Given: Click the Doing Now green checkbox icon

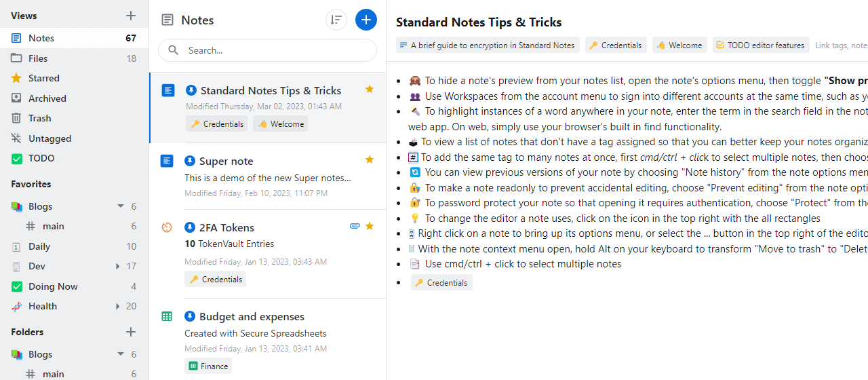Looking at the screenshot, I should coord(16,286).
